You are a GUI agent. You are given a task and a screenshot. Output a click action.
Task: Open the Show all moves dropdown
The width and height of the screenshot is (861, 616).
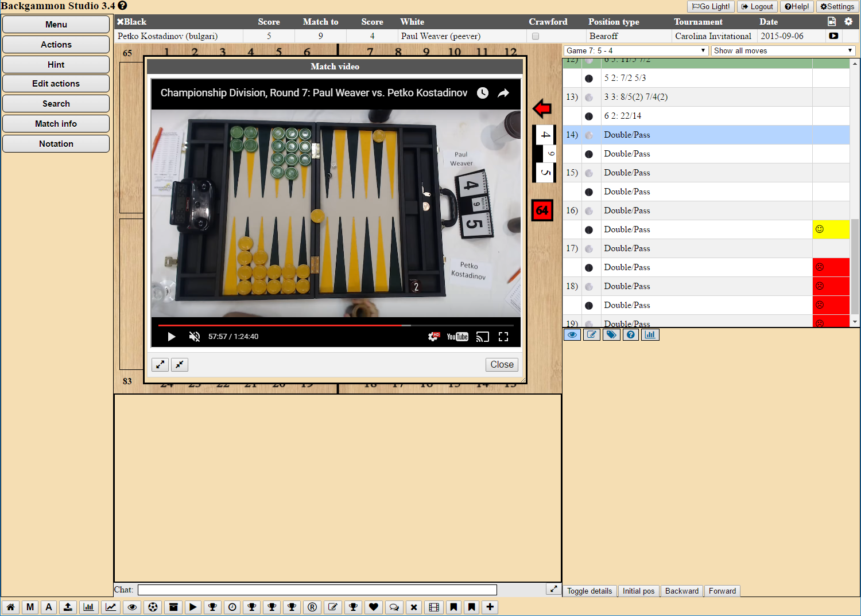(783, 50)
